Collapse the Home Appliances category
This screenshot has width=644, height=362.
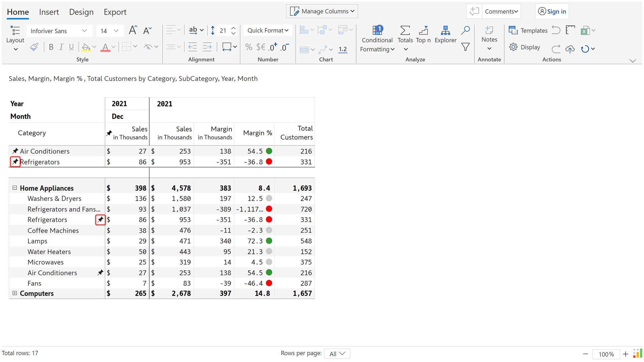pos(15,188)
